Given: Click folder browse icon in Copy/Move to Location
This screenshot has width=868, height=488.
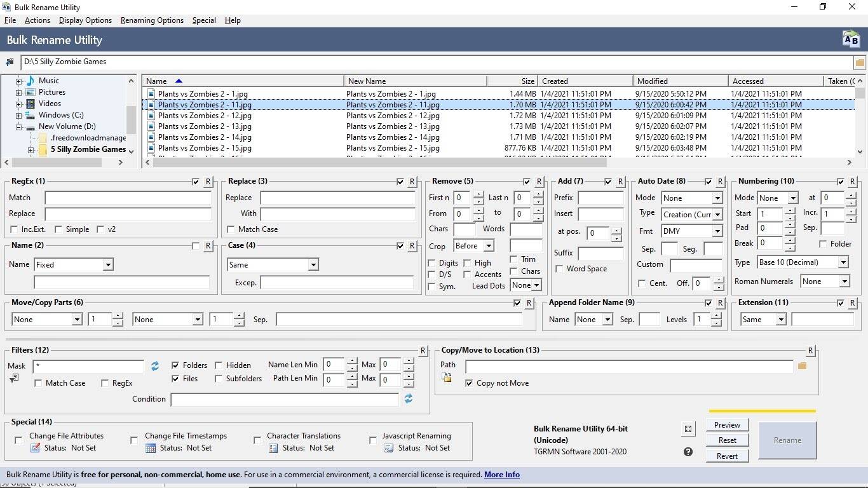Looking at the screenshot, I should coord(802,365).
